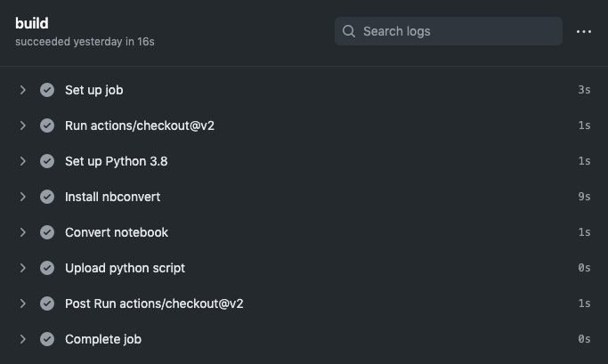Image resolution: width=608 pixels, height=364 pixels.
Task: Click success check icon beside Run actions/checkout@v2
Action: pos(47,125)
